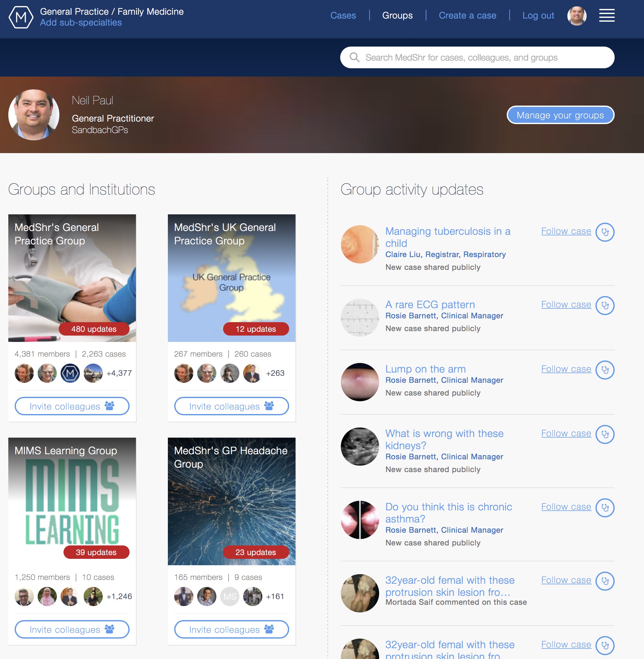Open the hamburger menu
Screen dimensions: 644x659
(607, 16)
